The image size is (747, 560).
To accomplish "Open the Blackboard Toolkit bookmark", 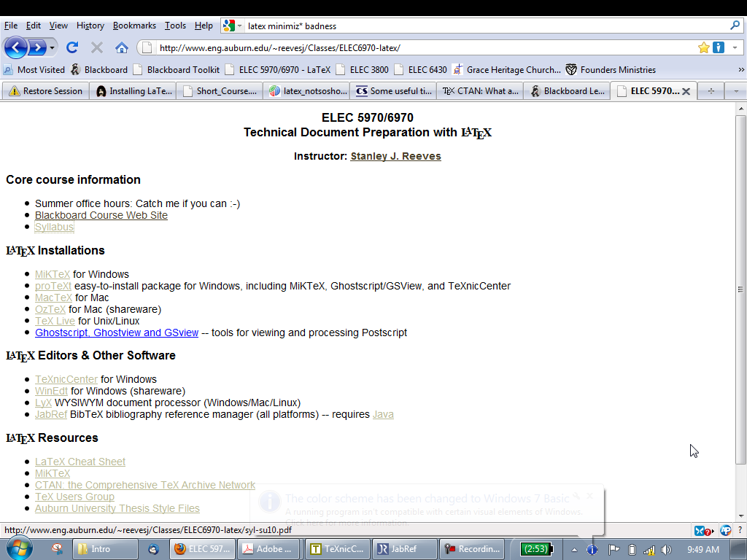I will [177, 69].
